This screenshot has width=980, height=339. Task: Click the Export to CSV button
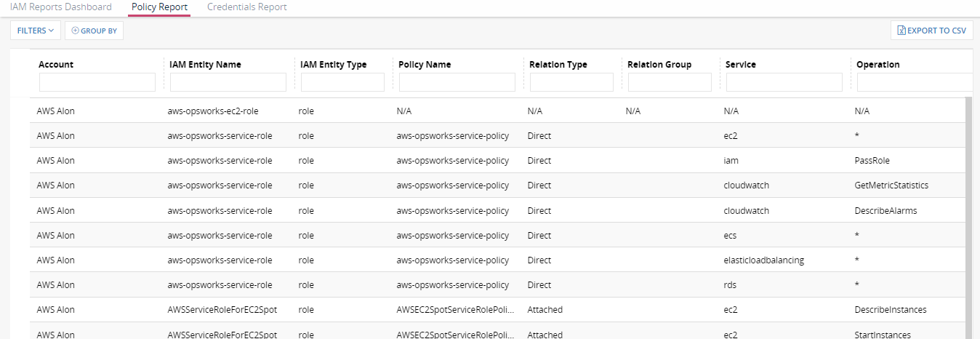[932, 31]
